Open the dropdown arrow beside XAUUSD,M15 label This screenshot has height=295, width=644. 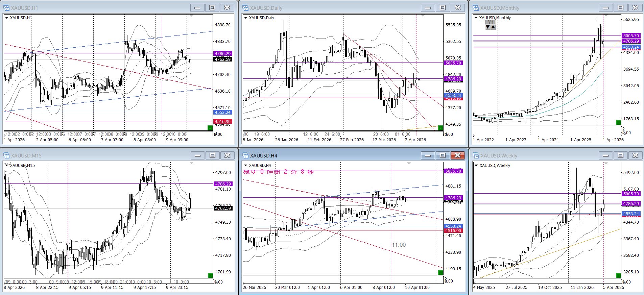pyautogui.click(x=6, y=165)
